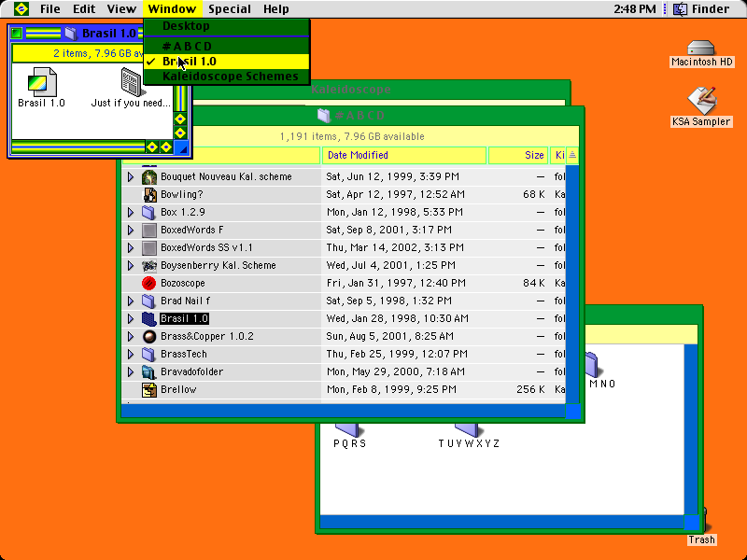Open the Finder application menu icon
This screenshot has height=560, width=747.
pos(681,8)
